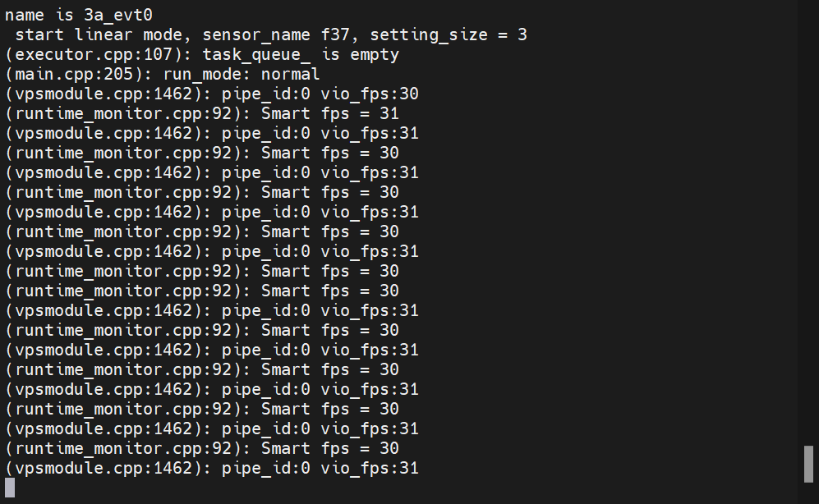Click the executor.cpp:107 source reference
This screenshot has height=504, width=819.
click(x=94, y=54)
